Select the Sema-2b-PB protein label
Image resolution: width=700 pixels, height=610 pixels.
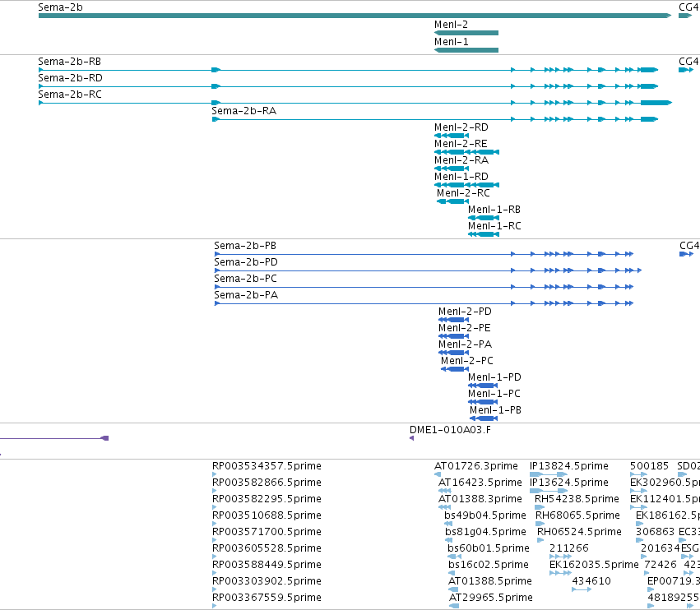point(244,246)
